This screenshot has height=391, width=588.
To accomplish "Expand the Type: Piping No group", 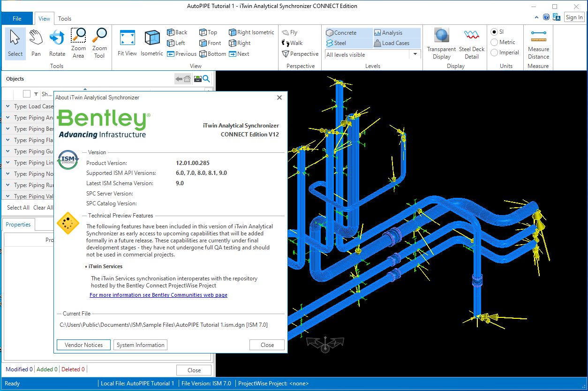I will pyautogui.click(x=8, y=174).
